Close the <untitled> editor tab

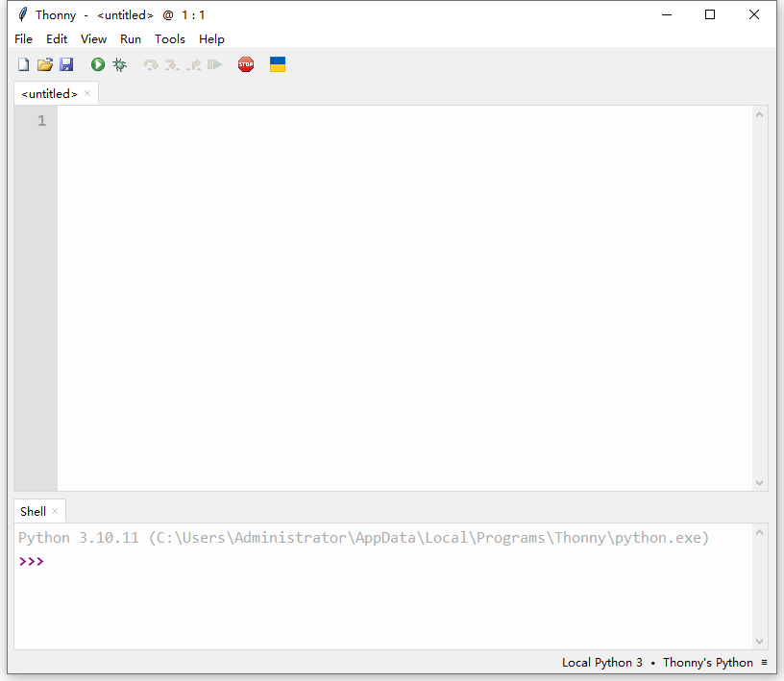pos(87,93)
